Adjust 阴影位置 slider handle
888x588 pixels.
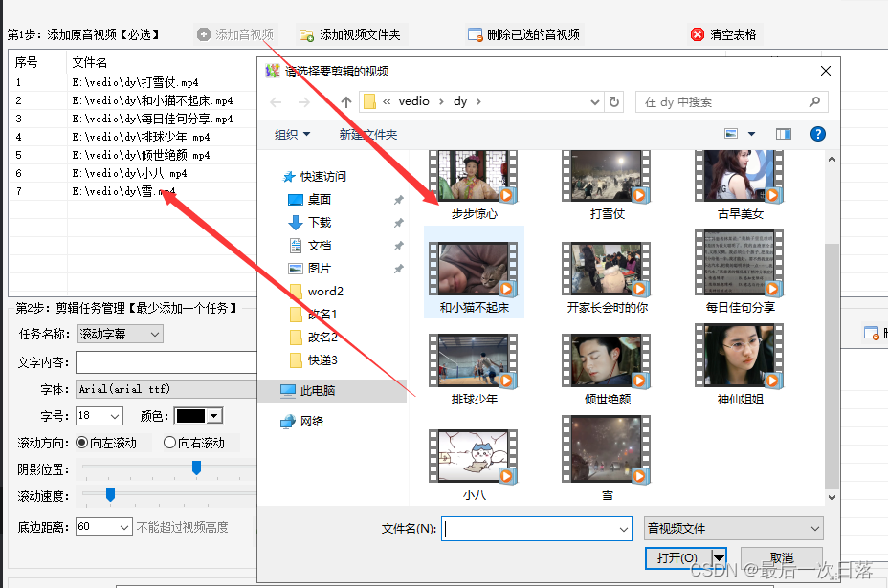(196, 468)
